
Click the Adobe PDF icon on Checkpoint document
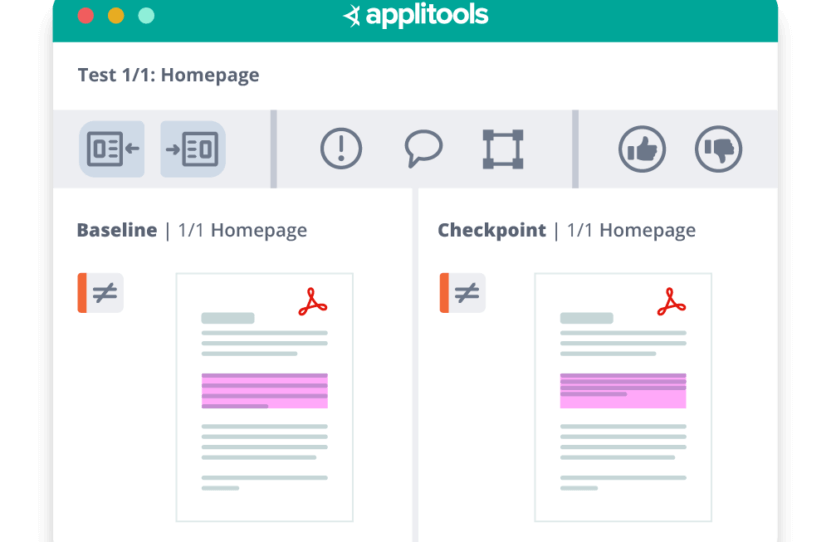click(x=671, y=302)
